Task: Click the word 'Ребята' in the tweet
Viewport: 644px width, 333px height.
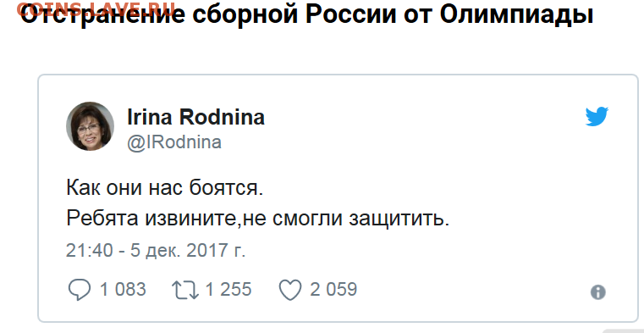Action: coord(102,219)
